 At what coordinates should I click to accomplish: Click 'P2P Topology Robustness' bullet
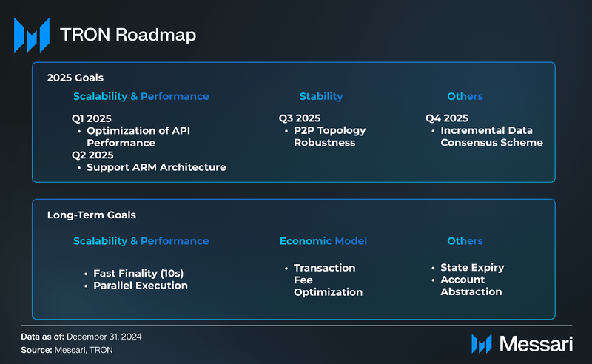[329, 136]
